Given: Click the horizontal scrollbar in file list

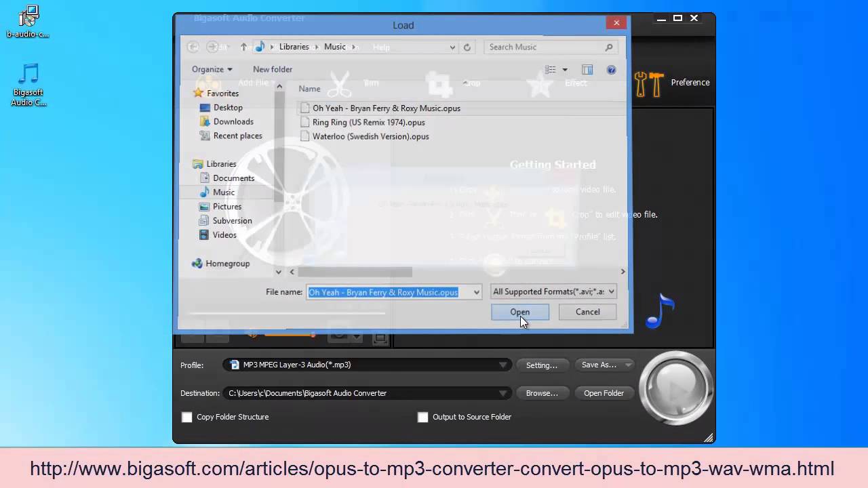Looking at the screenshot, I should [355, 272].
